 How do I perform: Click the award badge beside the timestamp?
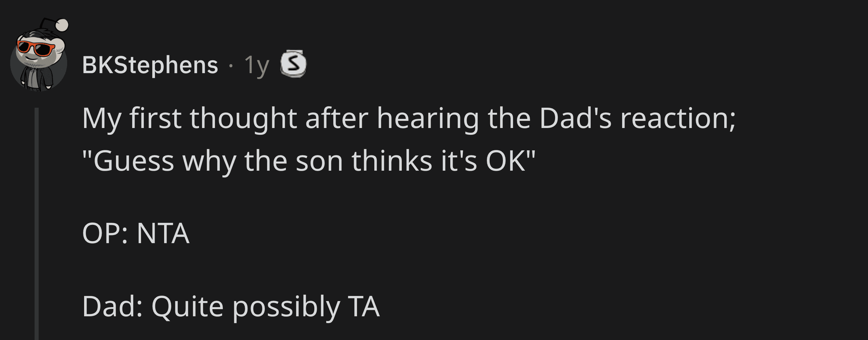click(293, 64)
